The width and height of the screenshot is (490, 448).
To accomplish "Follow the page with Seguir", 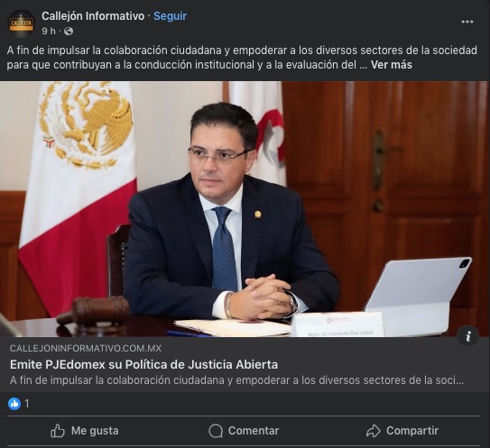I will click(170, 16).
